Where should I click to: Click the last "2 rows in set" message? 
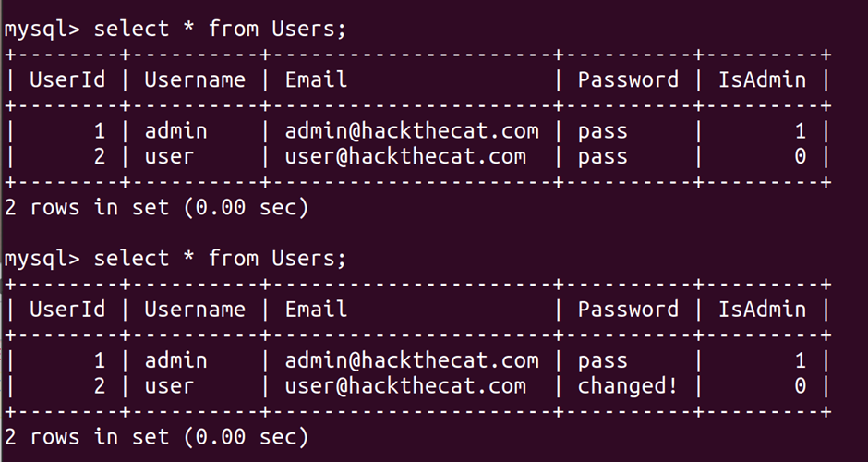[x=156, y=436]
